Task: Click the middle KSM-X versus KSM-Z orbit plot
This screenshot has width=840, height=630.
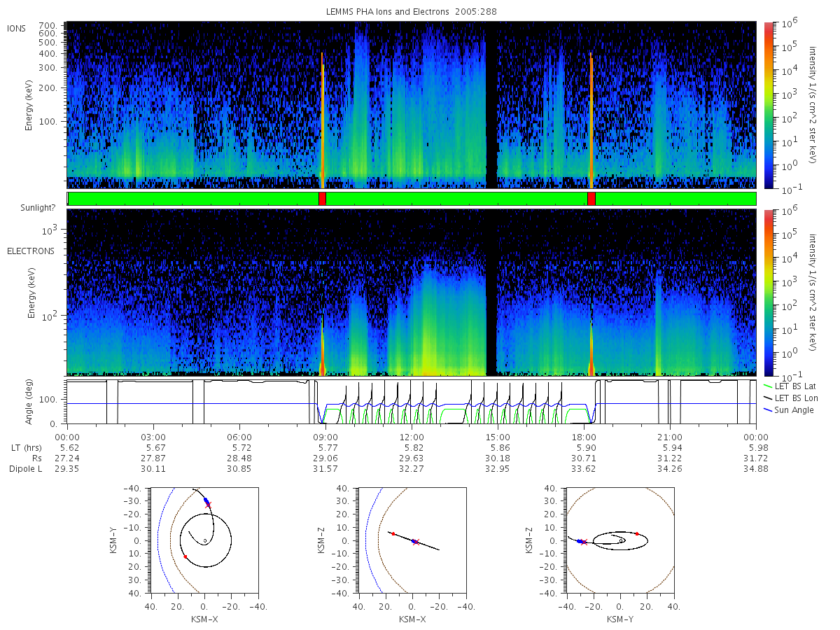Action: click(x=412, y=540)
